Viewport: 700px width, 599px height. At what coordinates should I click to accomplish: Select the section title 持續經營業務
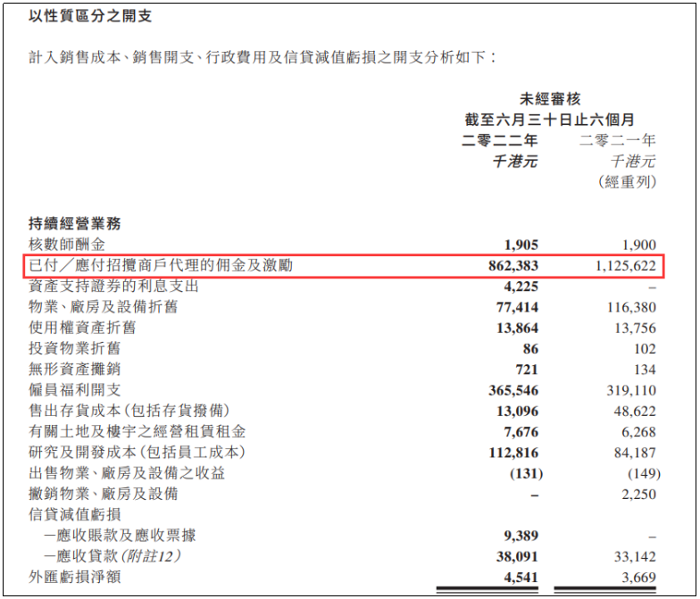click(75, 223)
